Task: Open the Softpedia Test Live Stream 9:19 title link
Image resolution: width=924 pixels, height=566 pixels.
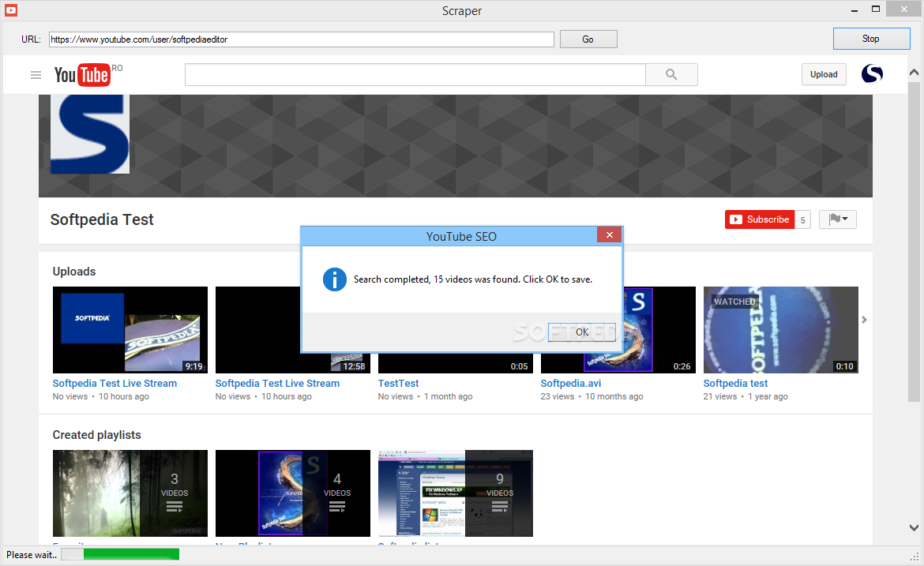Action: coord(115,384)
